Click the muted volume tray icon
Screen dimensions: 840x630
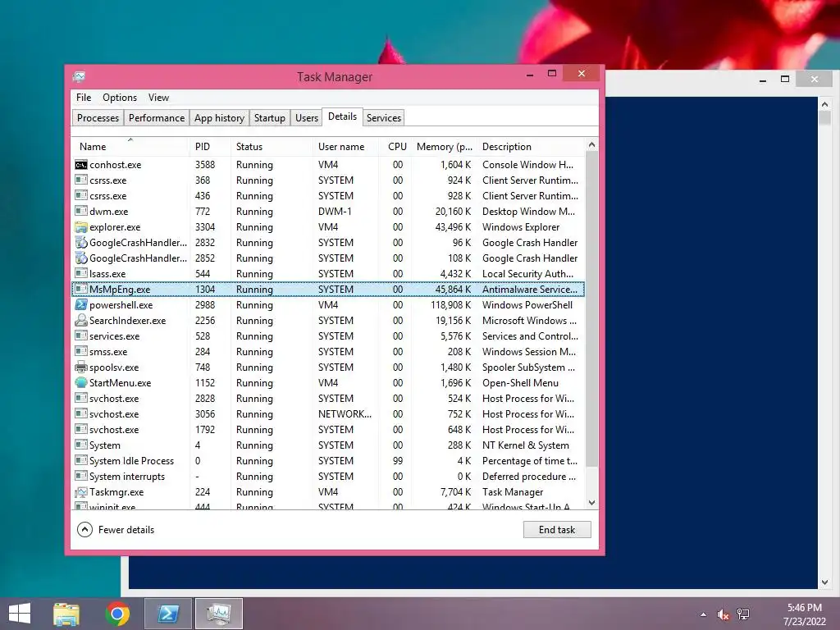tap(723, 614)
